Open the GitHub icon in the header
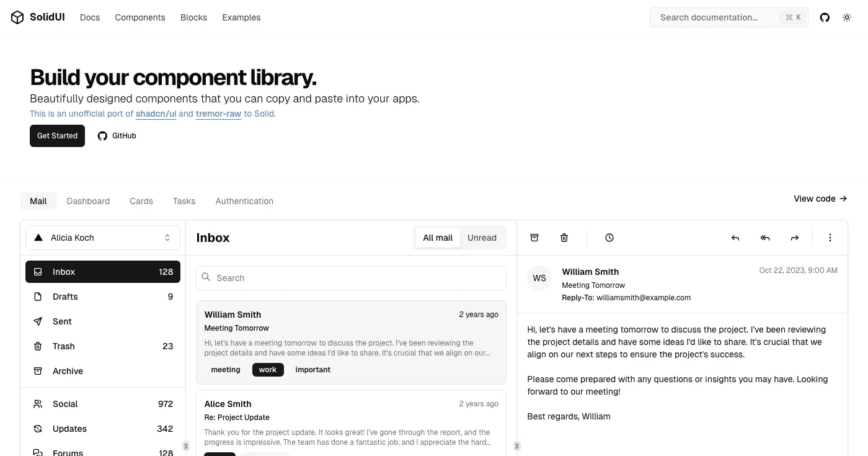Image resolution: width=868 pixels, height=456 pixels. click(x=825, y=17)
